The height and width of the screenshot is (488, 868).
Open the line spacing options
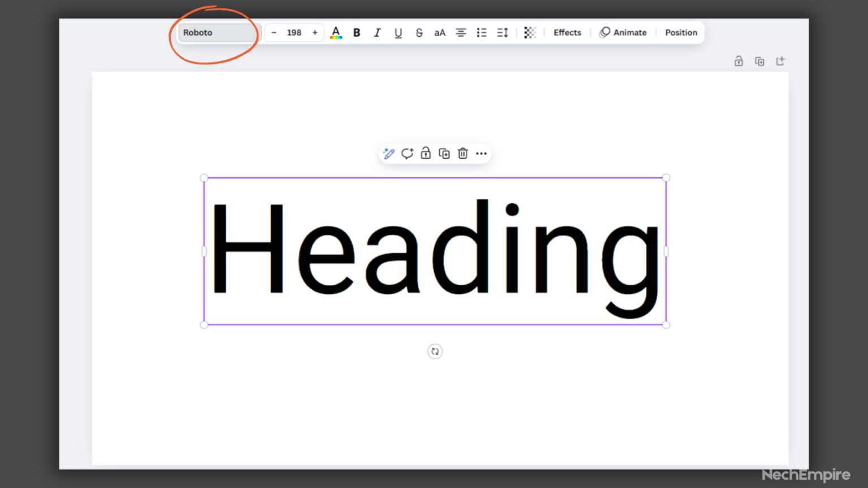click(502, 33)
